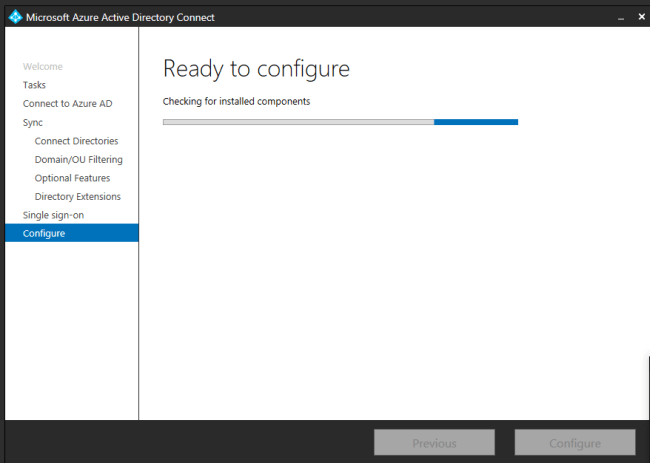Click the window title 'Microsoft Azure Active Directory Connect'
The width and height of the screenshot is (650, 463).
pos(120,17)
